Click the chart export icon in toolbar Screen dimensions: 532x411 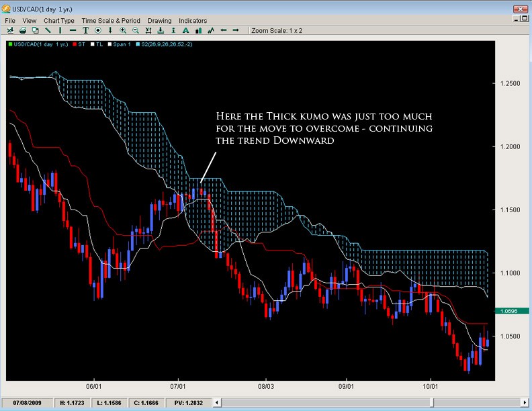[10, 30]
